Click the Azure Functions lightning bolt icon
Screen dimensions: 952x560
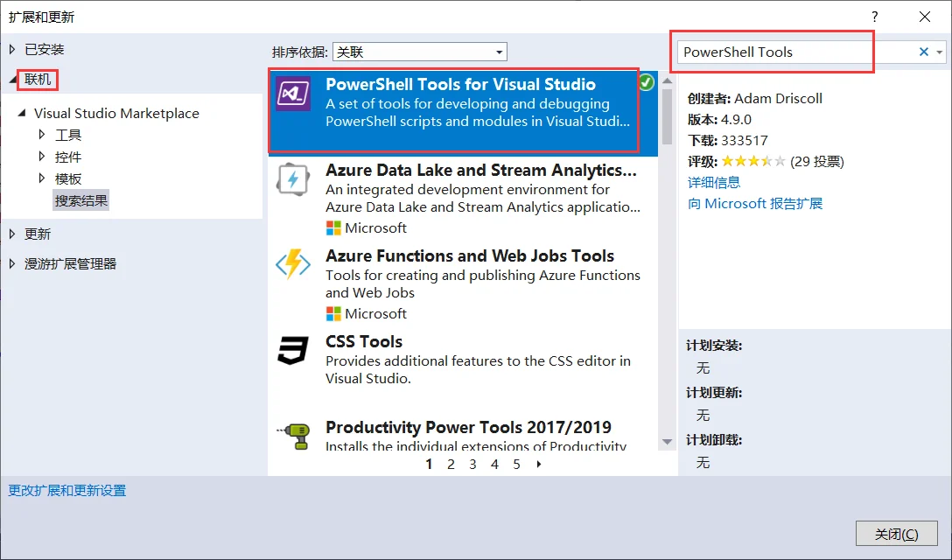pos(293,264)
